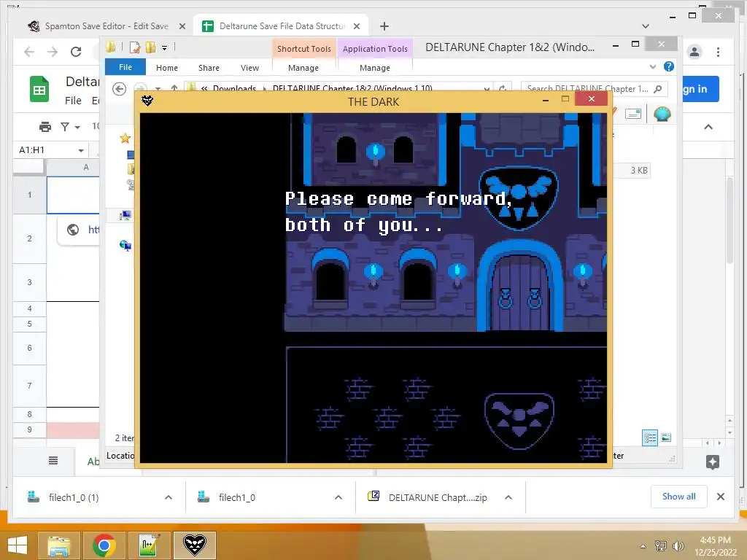Viewport: 747px width, 560px height.
Task: Expand DELTARUNE zip download options
Action: [508, 497]
